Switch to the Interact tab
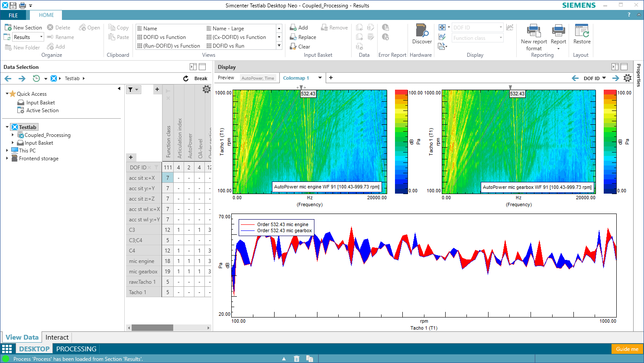Viewport: 644px width, 363px height. [57, 337]
